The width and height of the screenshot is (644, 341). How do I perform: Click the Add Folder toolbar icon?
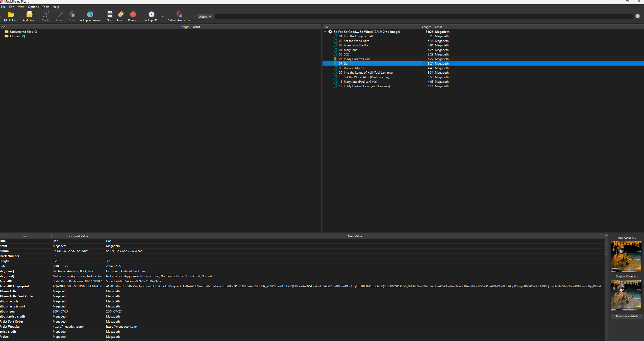[11, 14]
